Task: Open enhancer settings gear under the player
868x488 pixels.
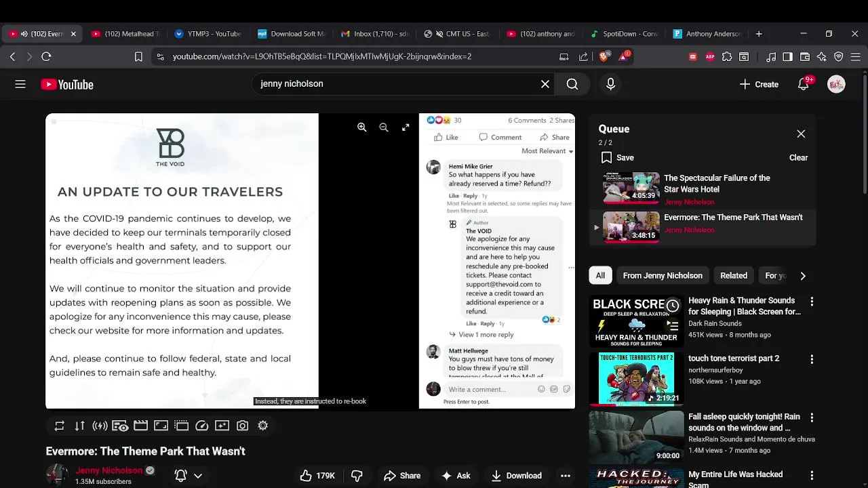Action: pos(263,426)
